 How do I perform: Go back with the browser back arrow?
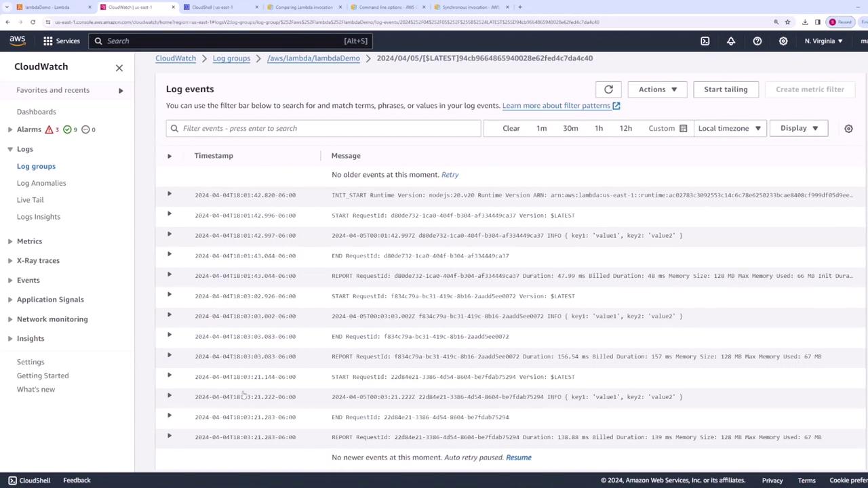click(7, 22)
